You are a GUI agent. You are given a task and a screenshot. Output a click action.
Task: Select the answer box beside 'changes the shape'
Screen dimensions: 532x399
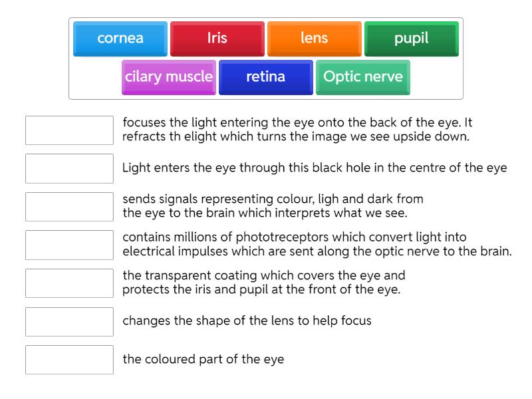click(x=69, y=321)
